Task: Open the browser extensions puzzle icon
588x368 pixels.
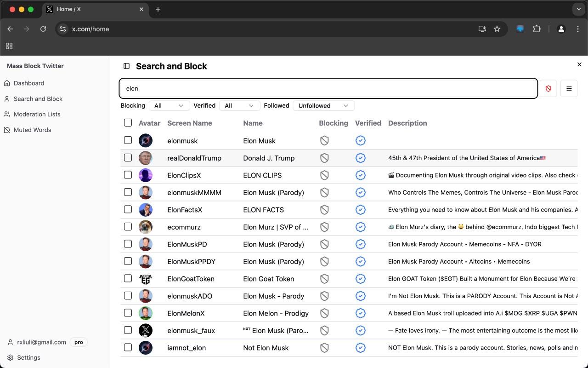Action: click(537, 29)
